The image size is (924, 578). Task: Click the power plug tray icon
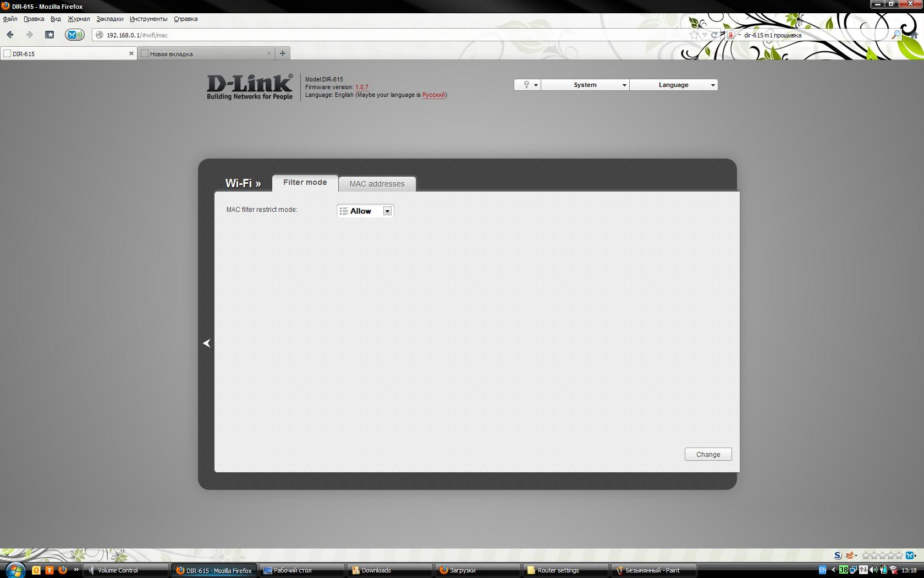point(883,570)
